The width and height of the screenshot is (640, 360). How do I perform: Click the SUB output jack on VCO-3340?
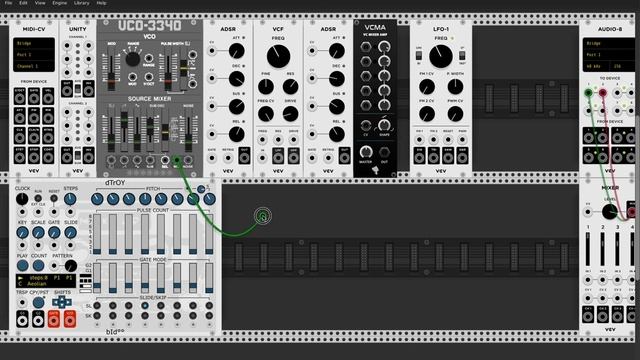[150, 160]
